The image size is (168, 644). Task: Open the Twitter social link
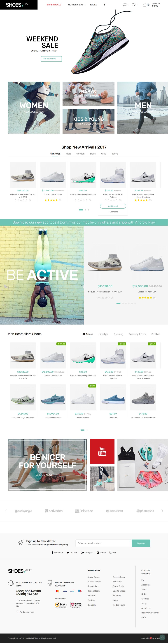(x=72, y=552)
